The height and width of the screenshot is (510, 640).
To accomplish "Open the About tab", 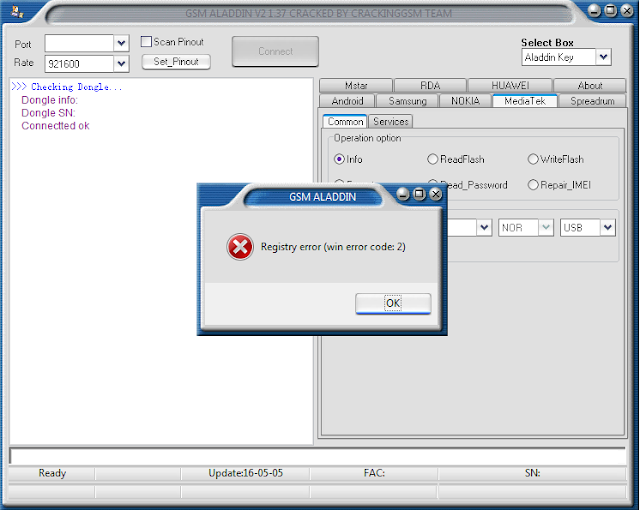I will click(590, 86).
